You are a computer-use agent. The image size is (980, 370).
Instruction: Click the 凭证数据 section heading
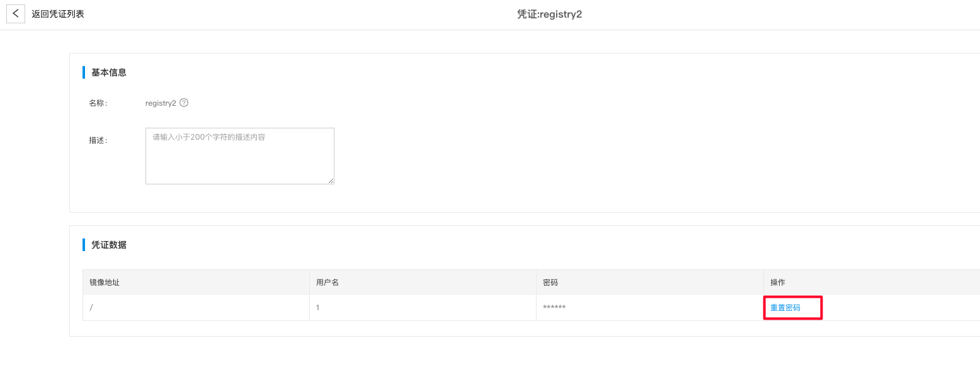coord(109,245)
